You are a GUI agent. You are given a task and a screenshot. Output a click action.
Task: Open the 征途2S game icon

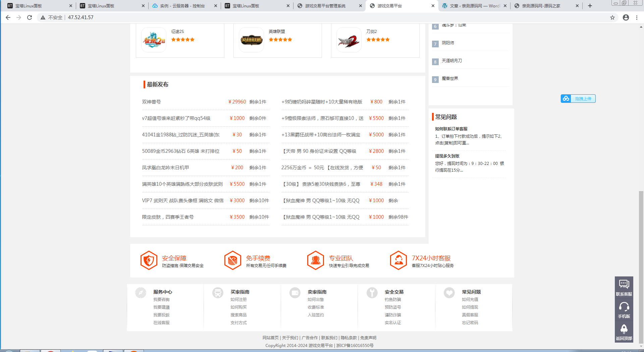coord(154,40)
